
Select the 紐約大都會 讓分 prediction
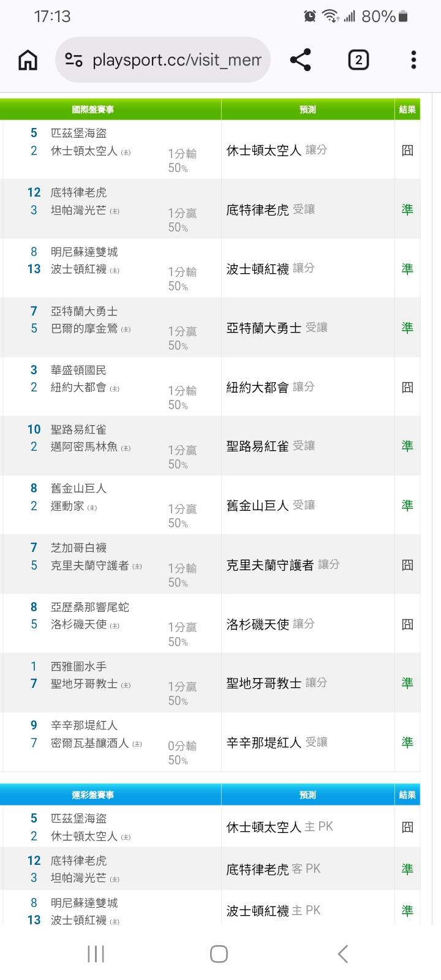coord(270,387)
